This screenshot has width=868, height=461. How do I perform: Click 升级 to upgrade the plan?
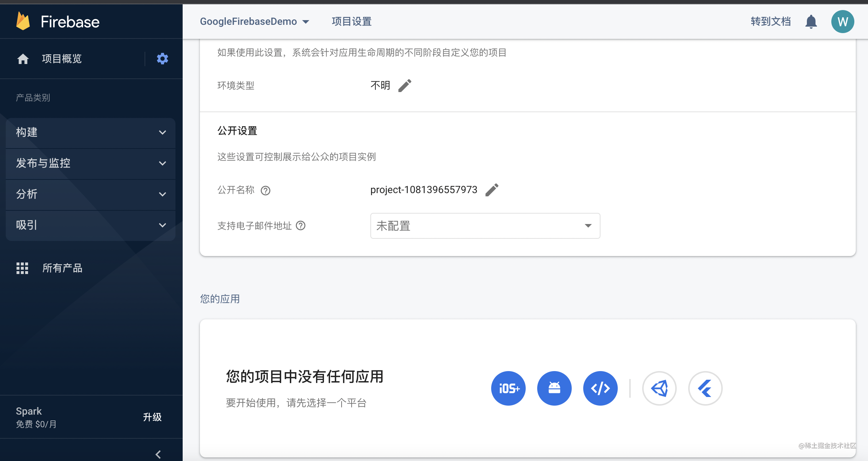coord(152,417)
